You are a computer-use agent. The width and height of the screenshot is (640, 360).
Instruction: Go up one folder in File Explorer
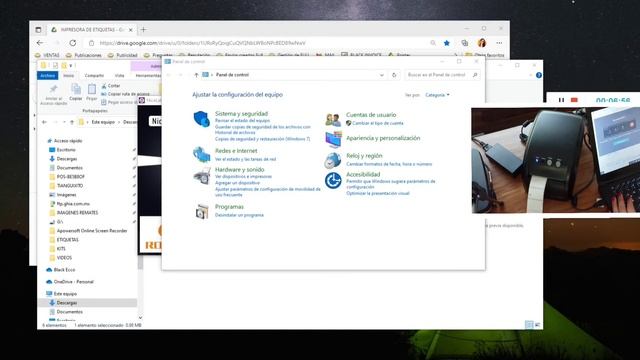coord(72,122)
